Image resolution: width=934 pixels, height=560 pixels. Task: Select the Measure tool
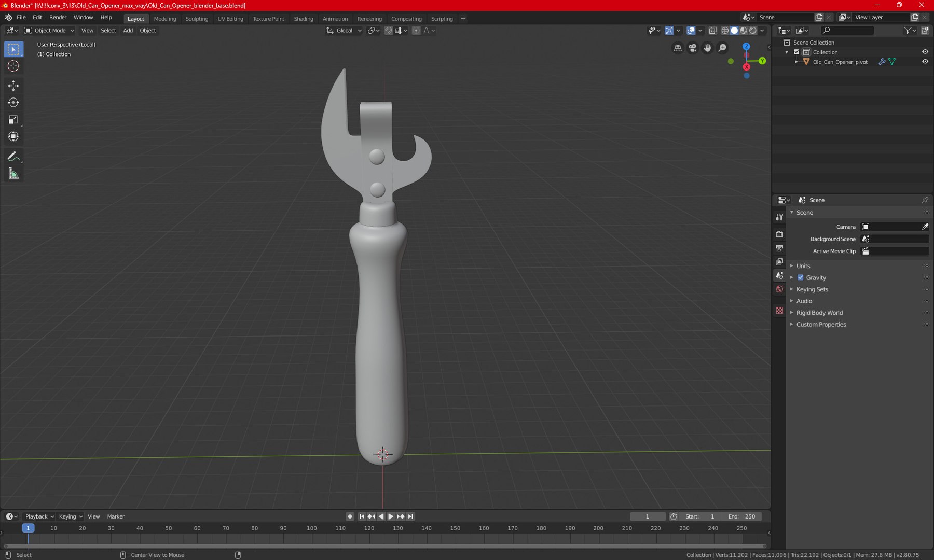click(13, 174)
